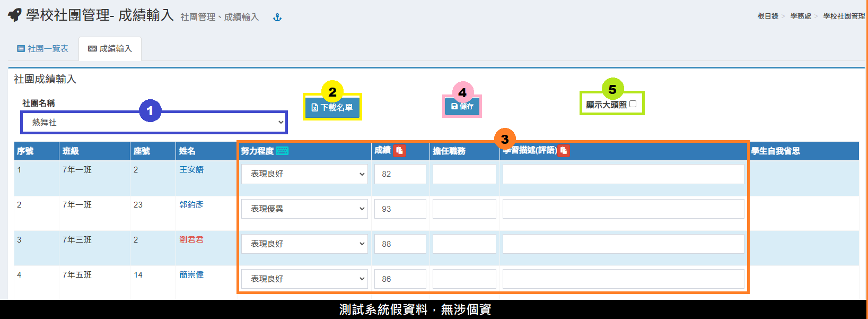
Task: Open the 社團名稱 dropdown showing 熱舞社
Action: pyautogui.click(x=154, y=123)
